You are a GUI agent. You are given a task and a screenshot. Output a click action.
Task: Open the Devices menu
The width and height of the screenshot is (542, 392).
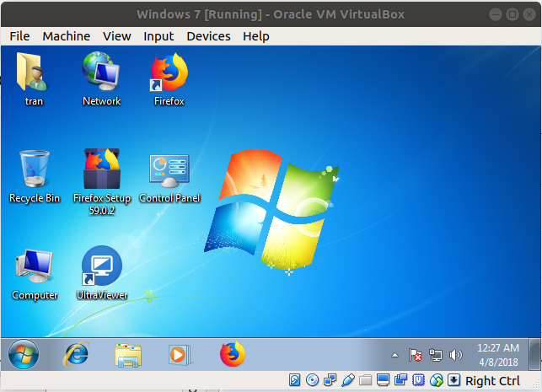coord(208,36)
